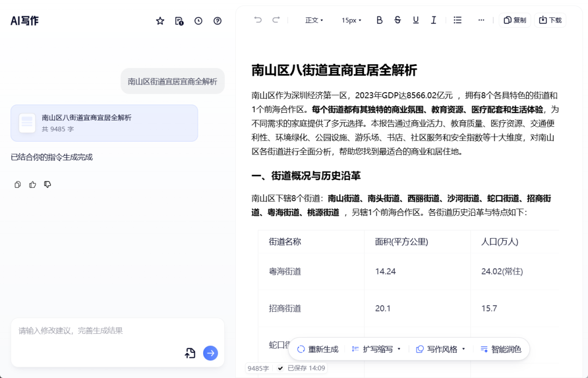Image resolution: width=588 pixels, height=378 pixels.
Task: Open the history clock icon
Action: tap(198, 21)
